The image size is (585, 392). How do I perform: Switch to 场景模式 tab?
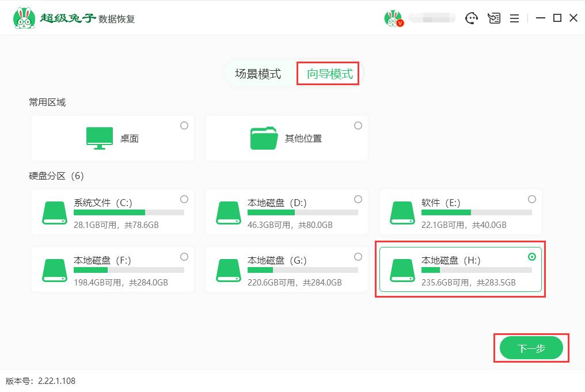[x=258, y=74]
